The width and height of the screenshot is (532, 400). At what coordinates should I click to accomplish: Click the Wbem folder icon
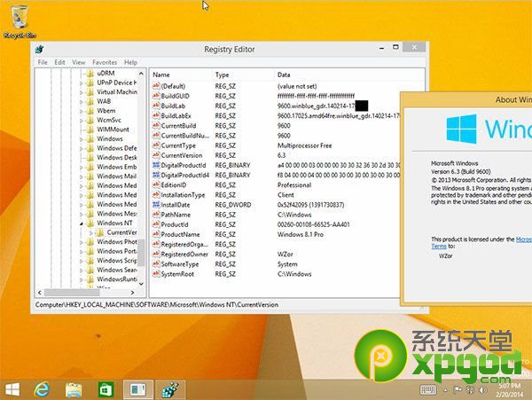pyautogui.click(x=90, y=111)
